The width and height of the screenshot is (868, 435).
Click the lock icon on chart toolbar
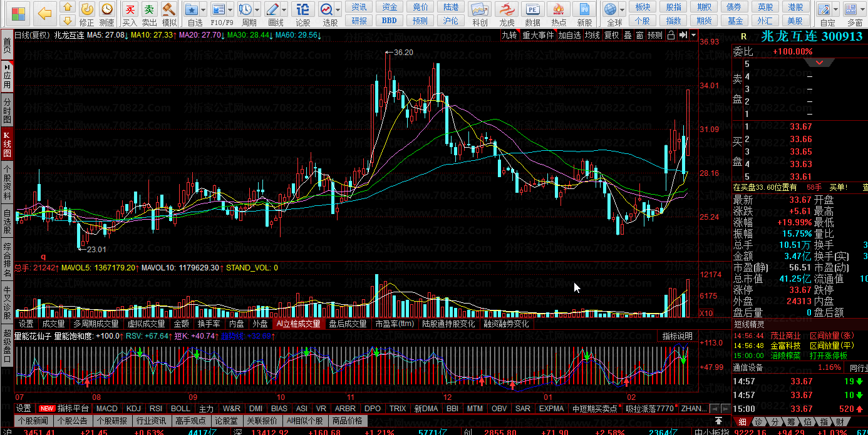pyautogui.click(x=672, y=35)
